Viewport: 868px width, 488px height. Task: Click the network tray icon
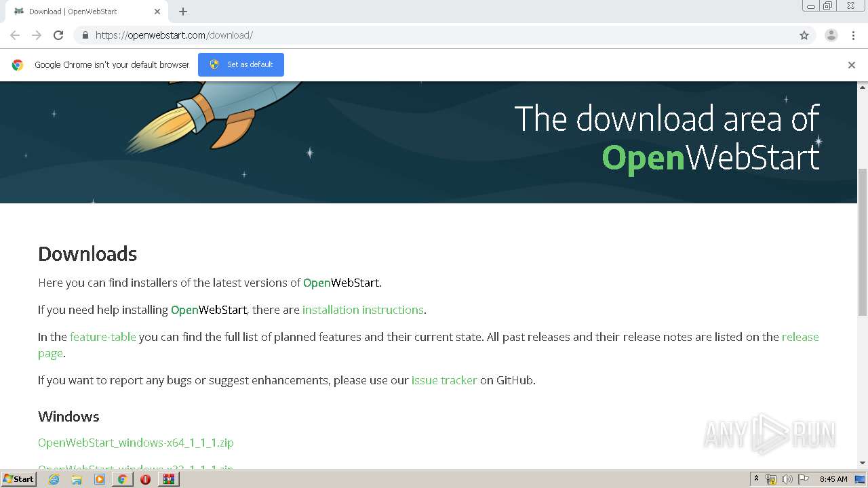tap(771, 479)
